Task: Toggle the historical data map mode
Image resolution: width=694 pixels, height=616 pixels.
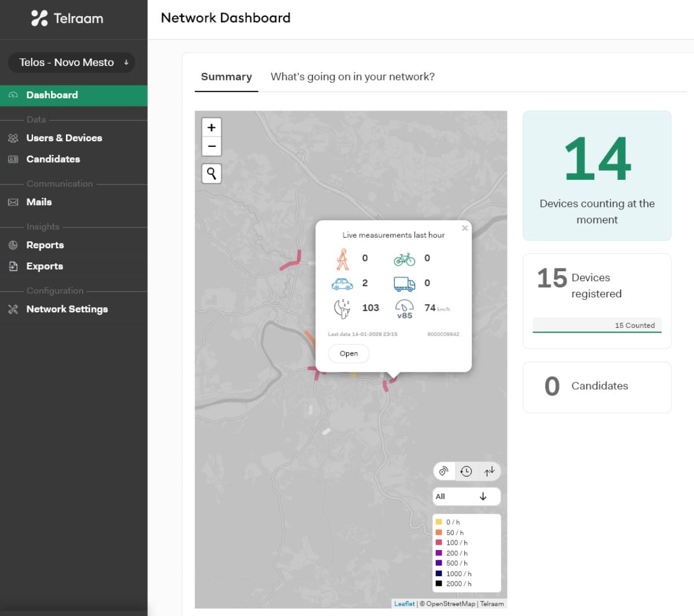Action: coord(467,471)
